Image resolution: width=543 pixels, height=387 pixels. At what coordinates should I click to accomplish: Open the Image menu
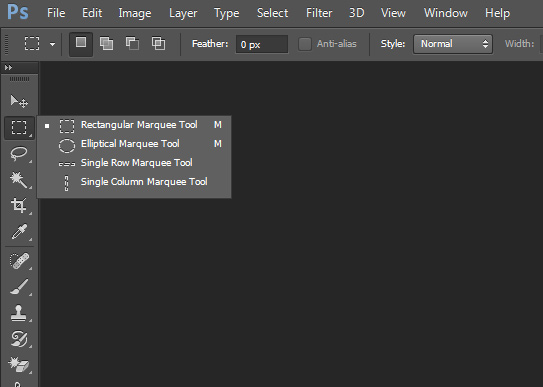135,14
